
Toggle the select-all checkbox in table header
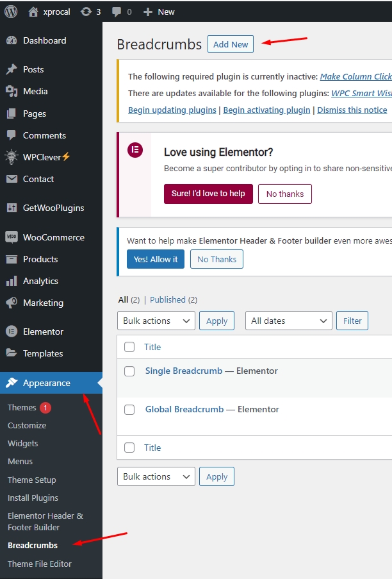129,347
